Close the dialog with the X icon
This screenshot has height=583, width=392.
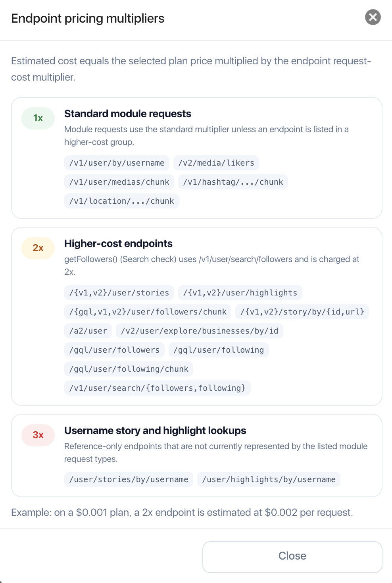pos(373,17)
